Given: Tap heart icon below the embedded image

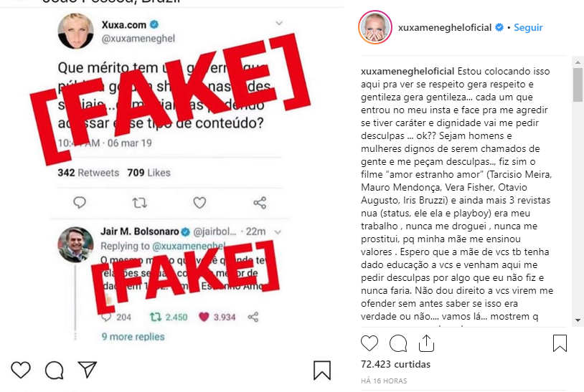Looking at the screenshot, I should click(21, 370).
